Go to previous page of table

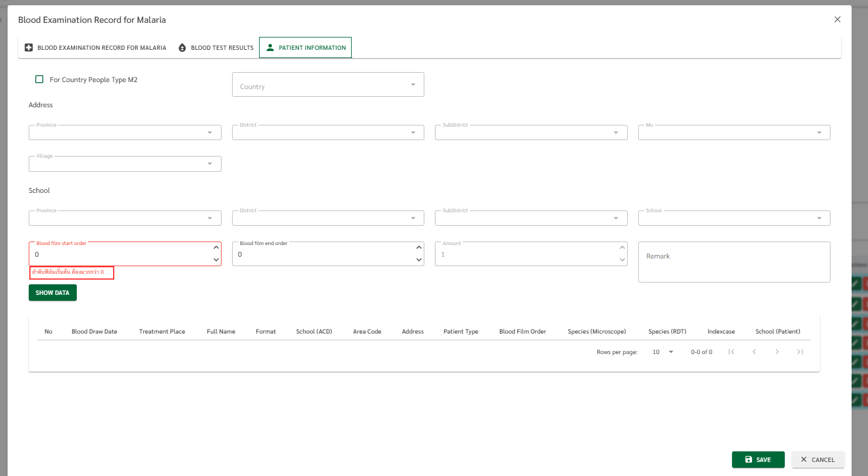[754, 352]
